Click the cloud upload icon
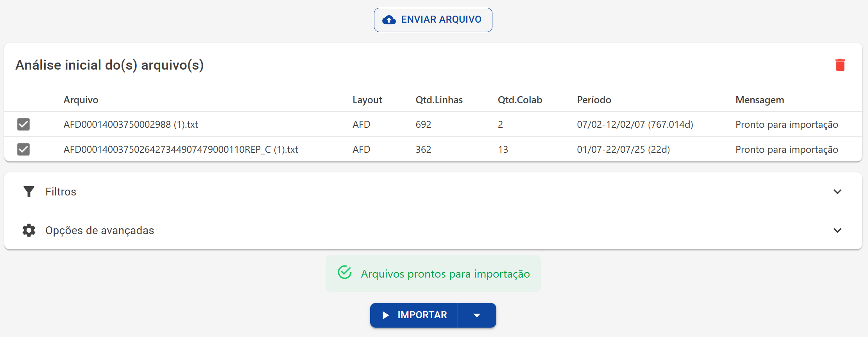This screenshot has height=337, width=868. [389, 20]
